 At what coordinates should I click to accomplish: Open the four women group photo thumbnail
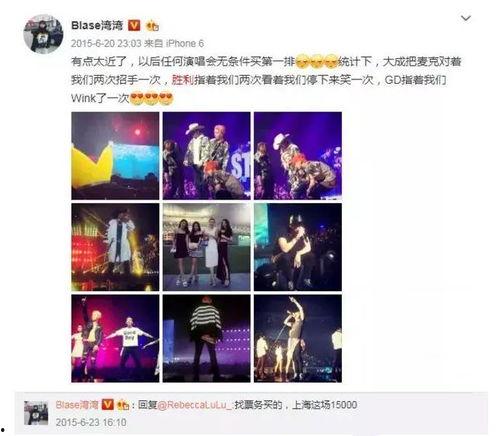[206, 247]
